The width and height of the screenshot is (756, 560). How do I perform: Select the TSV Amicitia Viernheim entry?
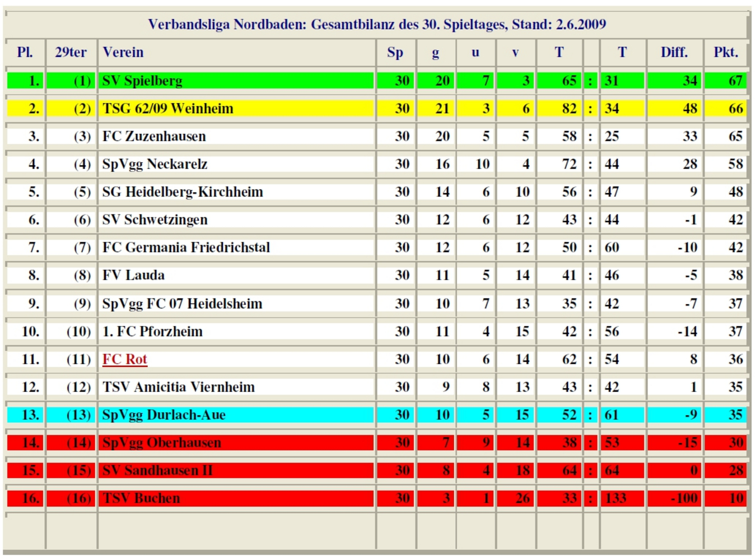(x=178, y=387)
